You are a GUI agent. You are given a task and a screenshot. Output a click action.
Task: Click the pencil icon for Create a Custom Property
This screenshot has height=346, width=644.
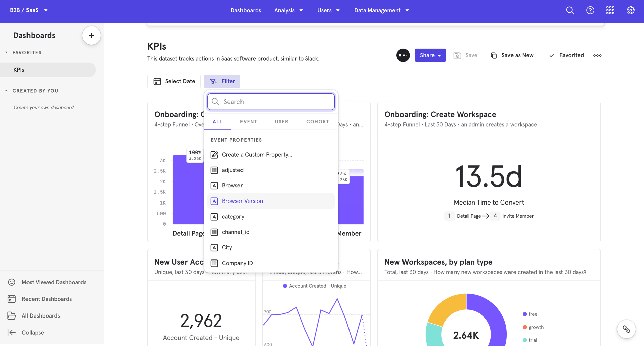(x=214, y=155)
